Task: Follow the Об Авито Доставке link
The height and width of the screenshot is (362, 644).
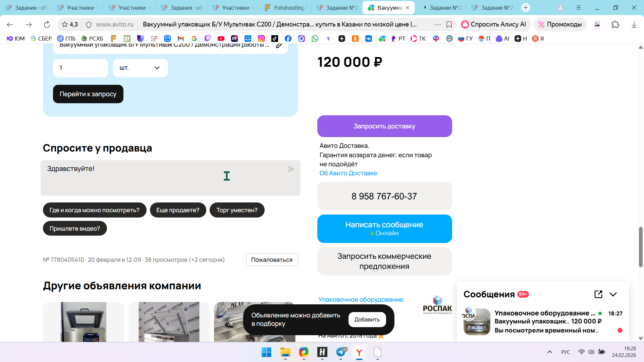Action: point(348,173)
